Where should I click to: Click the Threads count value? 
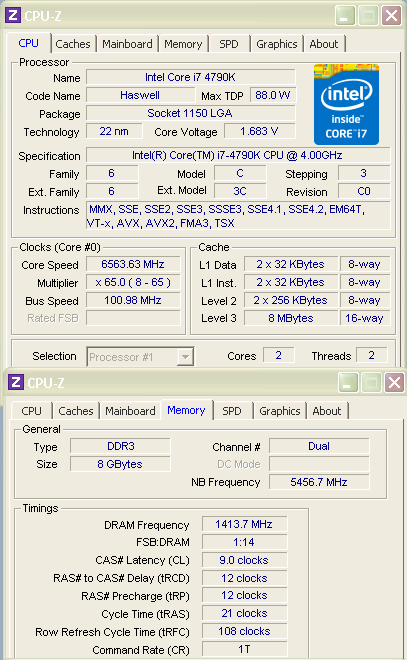(372, 355)
